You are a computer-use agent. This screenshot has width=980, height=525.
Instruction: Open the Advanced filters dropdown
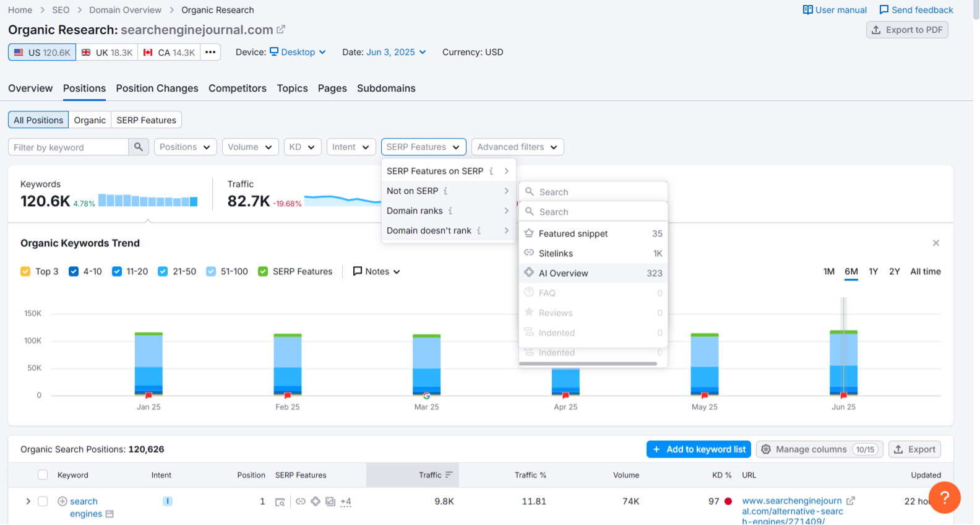[x=518, y=147]
